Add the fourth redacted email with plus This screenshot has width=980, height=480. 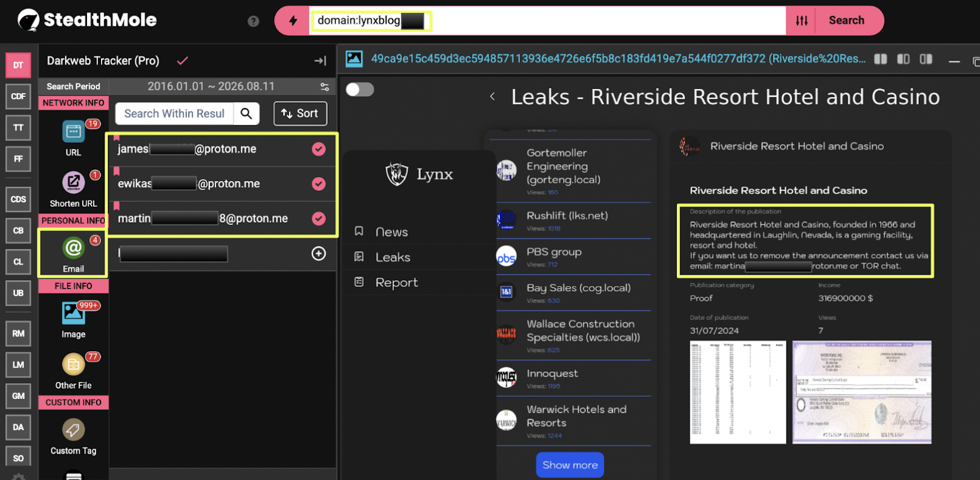point(318,253)
